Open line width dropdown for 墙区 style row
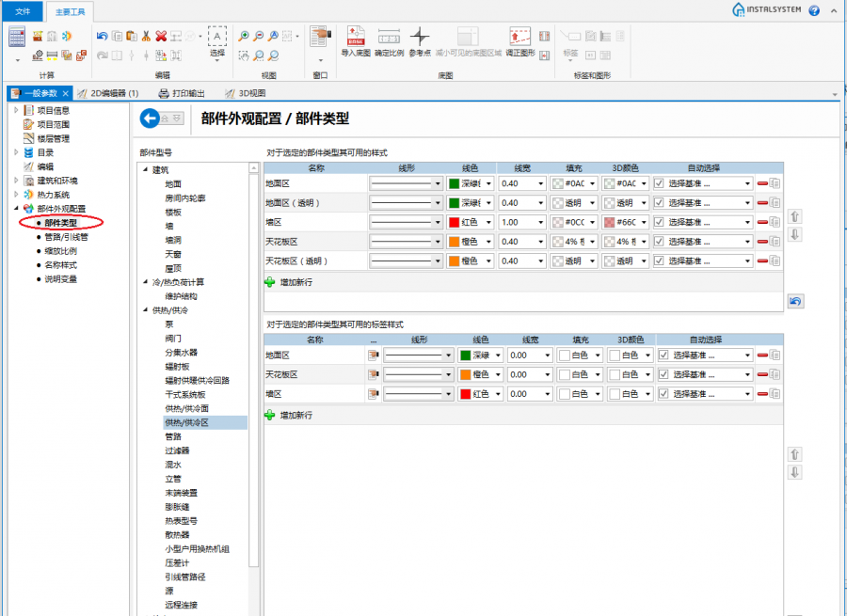The width and height of the screenshot is (847, 616). coord(541,222)
